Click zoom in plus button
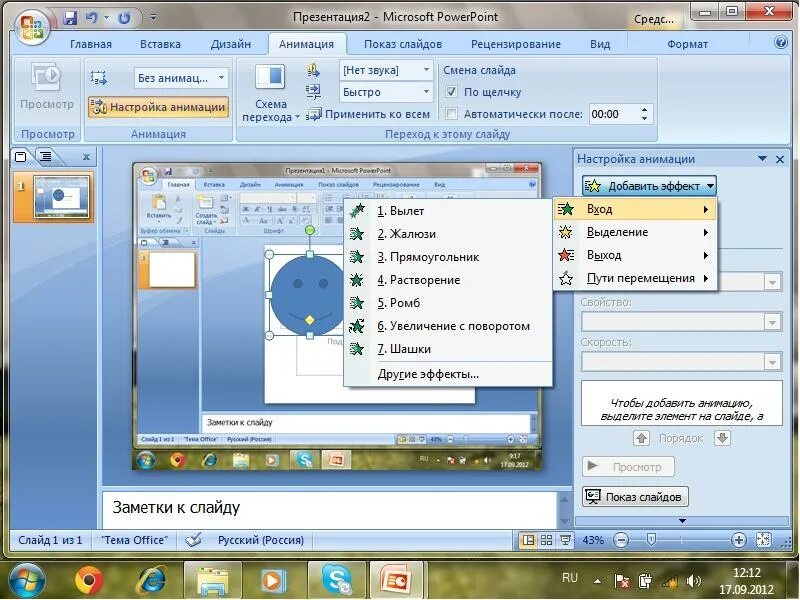The image size is (800, 600). 739,540
